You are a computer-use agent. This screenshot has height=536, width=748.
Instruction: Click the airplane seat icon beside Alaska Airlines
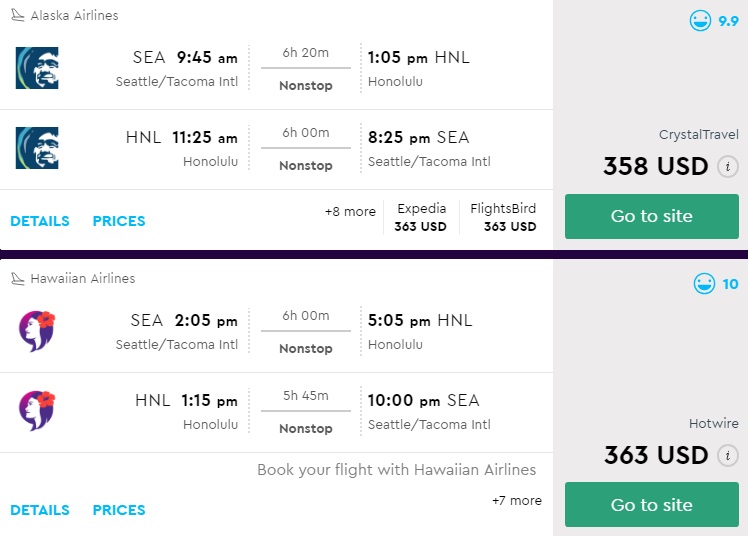coord(18,16)
